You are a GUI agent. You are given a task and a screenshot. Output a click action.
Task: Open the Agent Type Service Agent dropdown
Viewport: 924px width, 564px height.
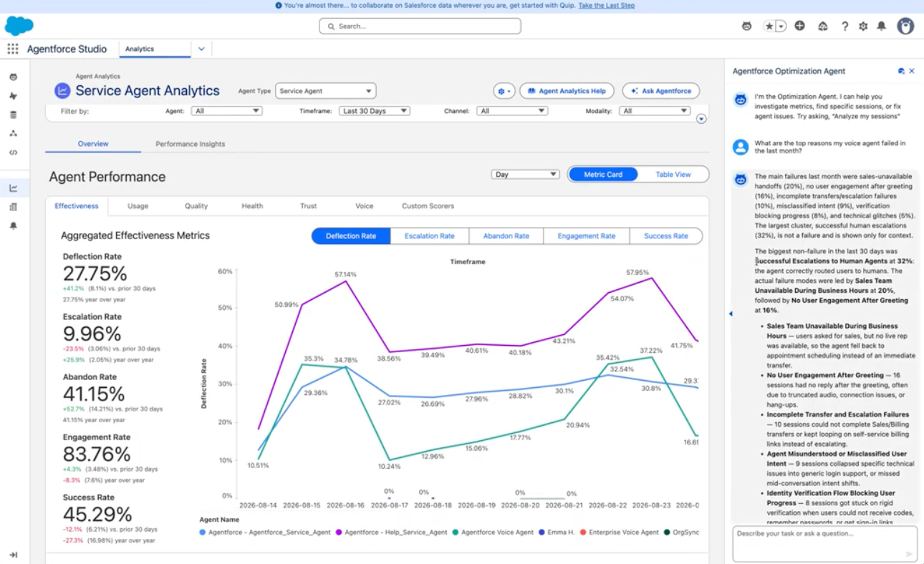pos(326,91)
